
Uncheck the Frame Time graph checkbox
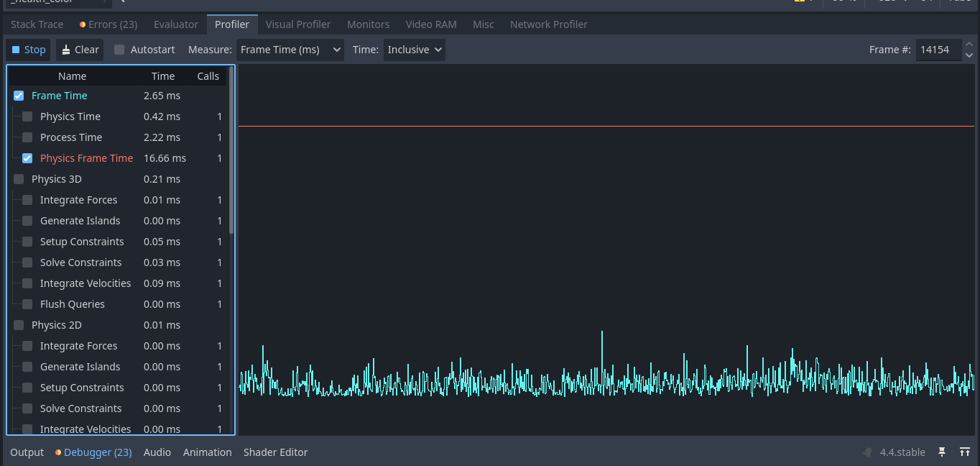(x=19, y=96)
